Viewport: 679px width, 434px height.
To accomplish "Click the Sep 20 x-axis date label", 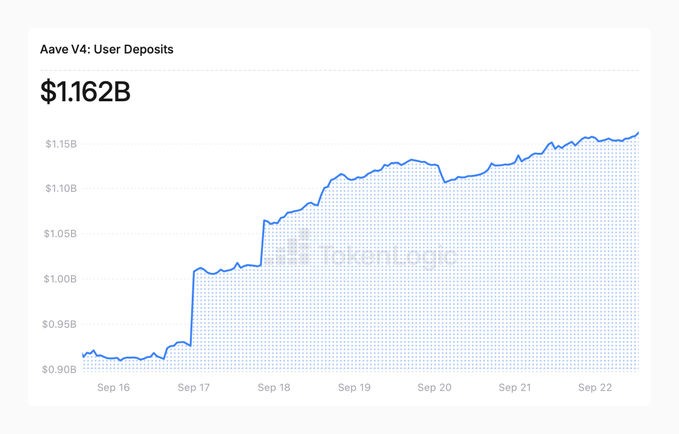I will 434,387.
